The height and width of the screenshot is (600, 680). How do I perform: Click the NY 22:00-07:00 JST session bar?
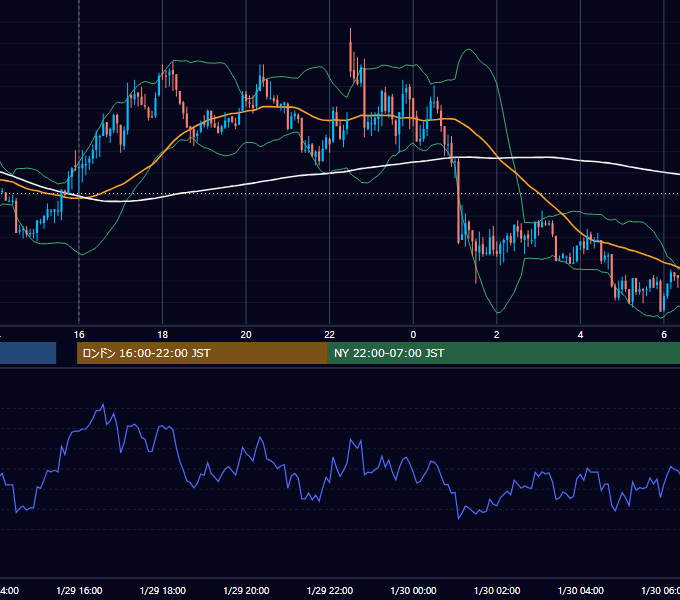pyautogui.click(x=503, y=353)
